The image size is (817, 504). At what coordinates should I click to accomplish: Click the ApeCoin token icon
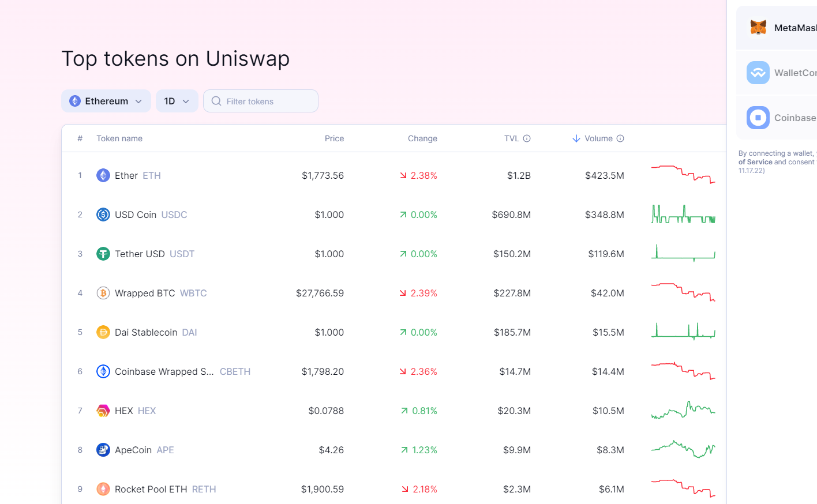click(103, 450)
